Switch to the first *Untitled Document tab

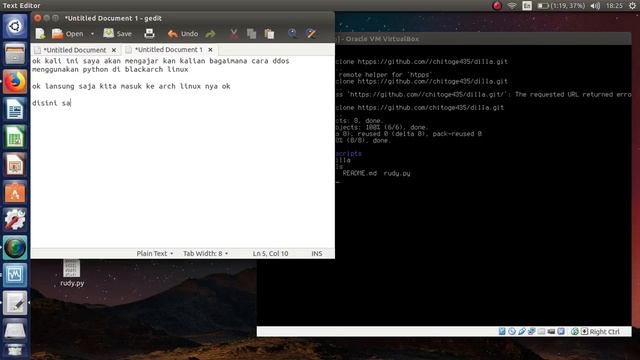click(75, 50)
